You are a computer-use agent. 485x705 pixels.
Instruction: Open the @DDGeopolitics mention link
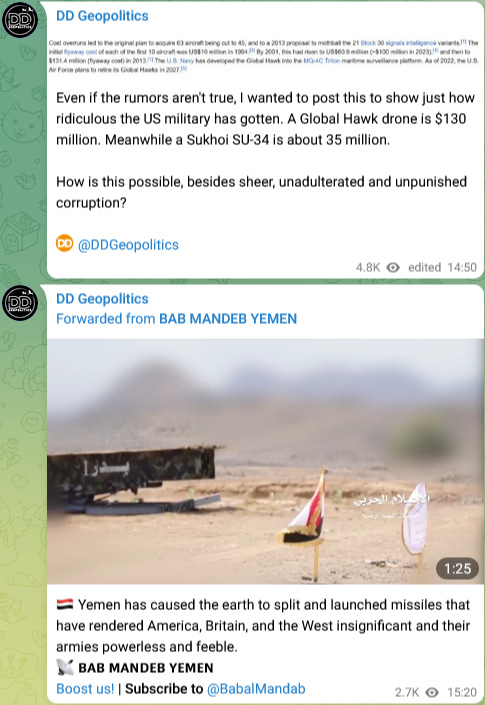[128, 245]
